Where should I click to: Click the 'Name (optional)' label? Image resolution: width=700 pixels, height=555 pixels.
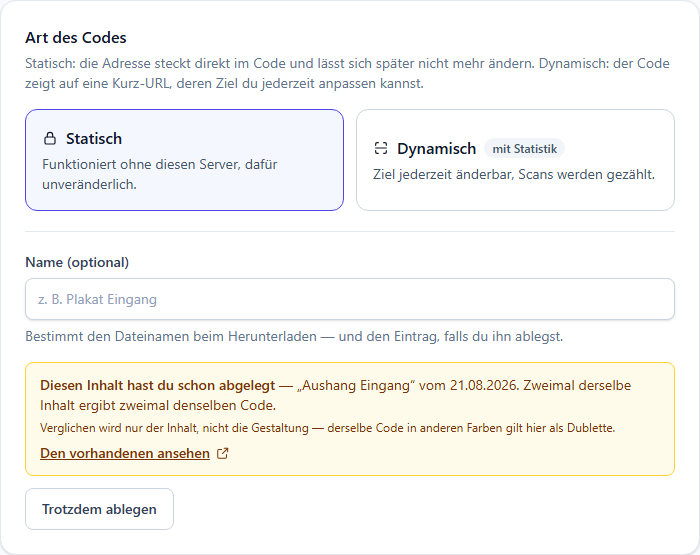(x=77, y=262)
